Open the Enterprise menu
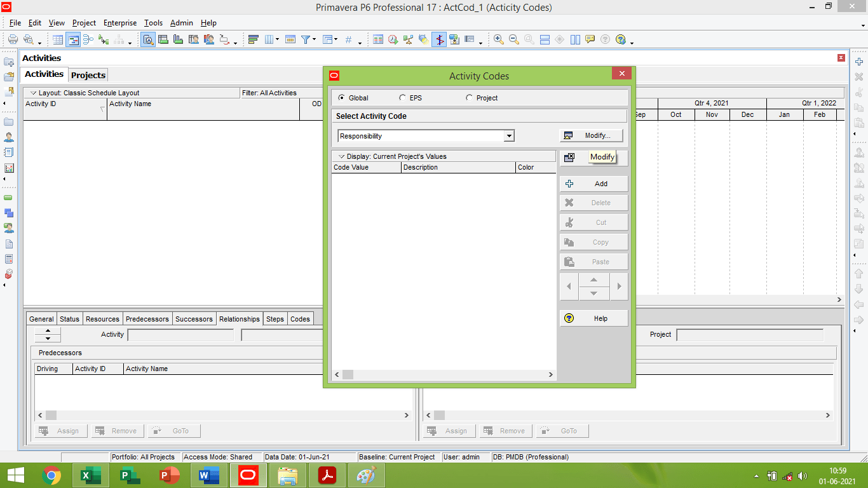Image resolution: width=868 pixels, height=488 pixels. 120,23
